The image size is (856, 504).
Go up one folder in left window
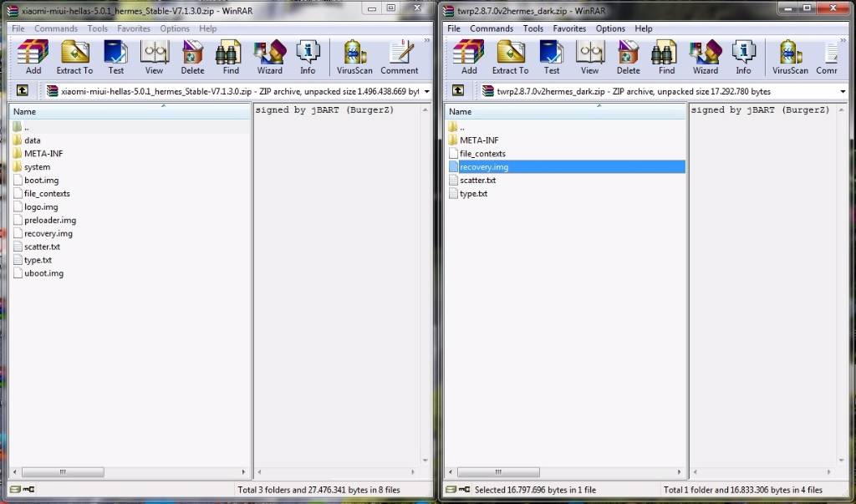point(22,90)
